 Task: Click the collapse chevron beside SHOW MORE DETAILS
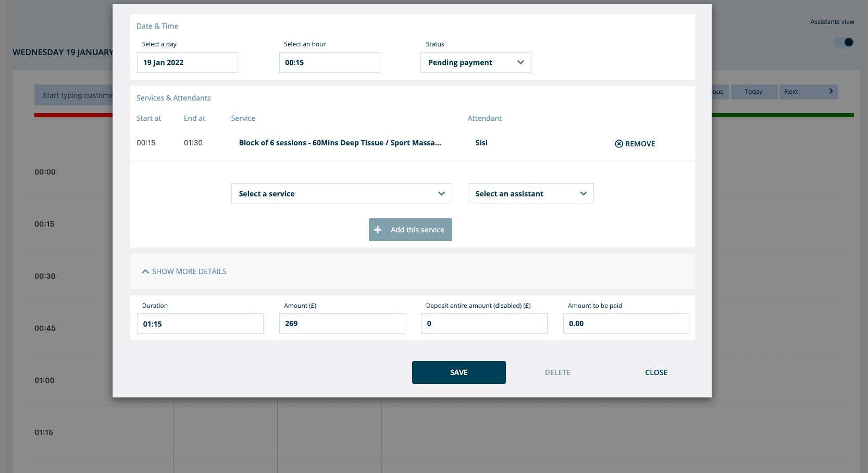[x=145, y=271]
